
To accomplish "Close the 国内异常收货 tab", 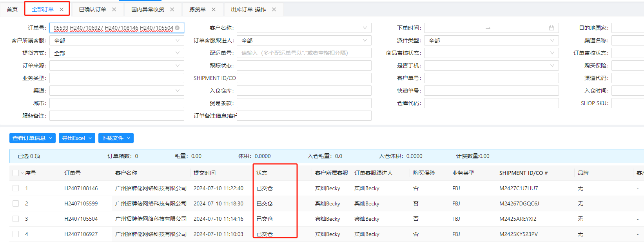I will tap(172, 9).
